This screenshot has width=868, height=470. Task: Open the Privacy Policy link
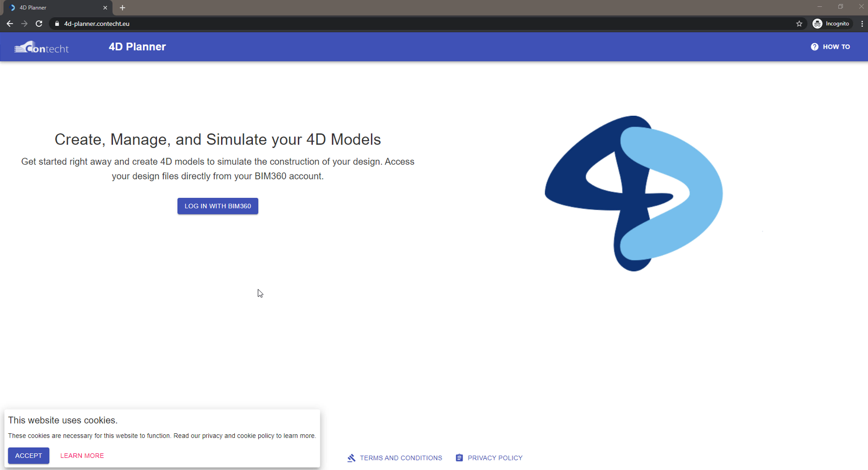(489, 458)
